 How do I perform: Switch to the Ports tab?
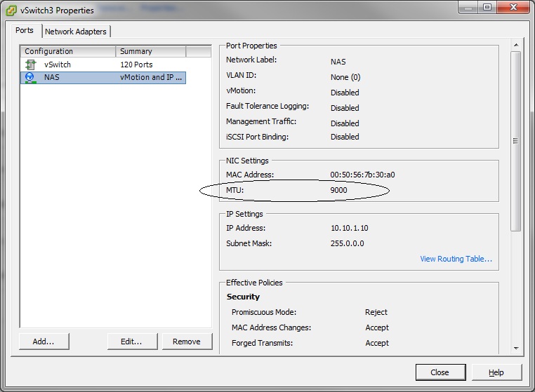tap(25, 30)
